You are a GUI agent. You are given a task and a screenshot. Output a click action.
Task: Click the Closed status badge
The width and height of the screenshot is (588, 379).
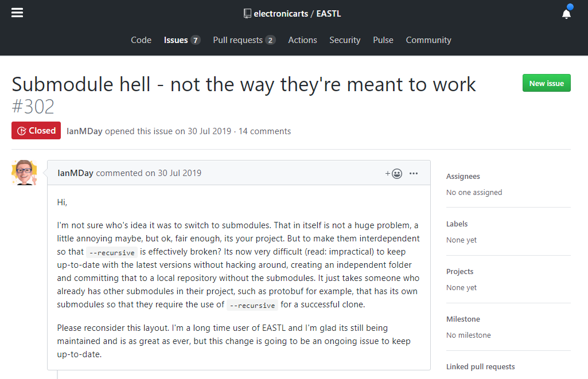(36, 131)
